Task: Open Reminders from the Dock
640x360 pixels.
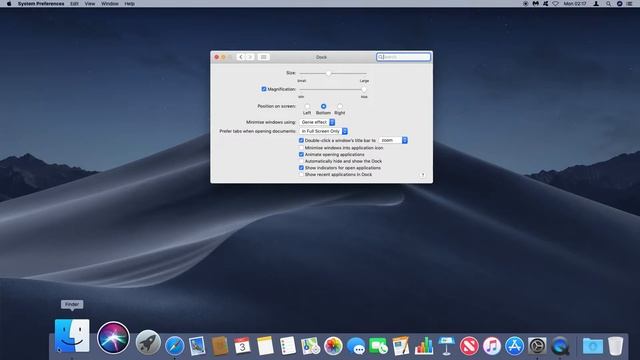Action: 288,346
